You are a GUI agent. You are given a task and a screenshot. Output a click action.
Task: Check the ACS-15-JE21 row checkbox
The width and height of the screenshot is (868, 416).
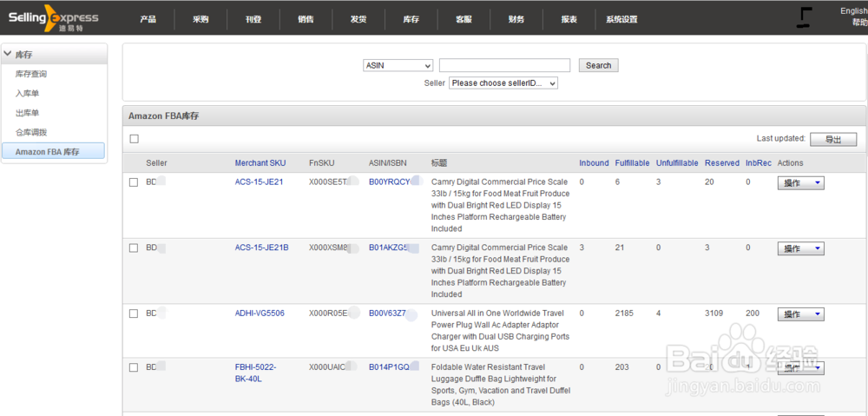134,182
